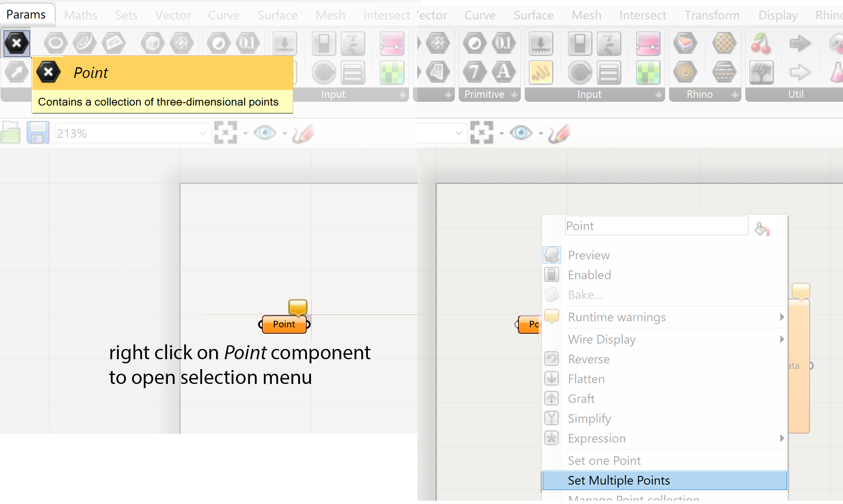
Task: Click the Rhino spiral geometry icon
Action: click(x=685, y=73)
